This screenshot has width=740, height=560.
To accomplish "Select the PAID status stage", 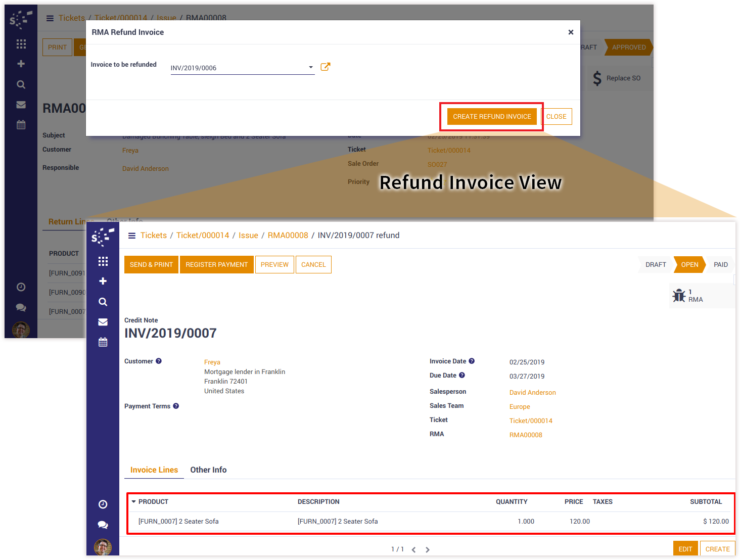I will point(720,265).
